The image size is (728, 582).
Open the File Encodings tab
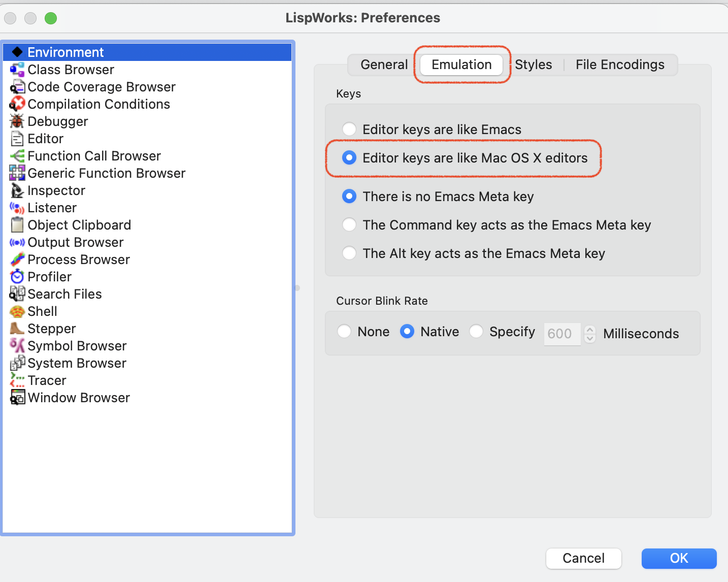pyautogui.click(x=620, y=64)
